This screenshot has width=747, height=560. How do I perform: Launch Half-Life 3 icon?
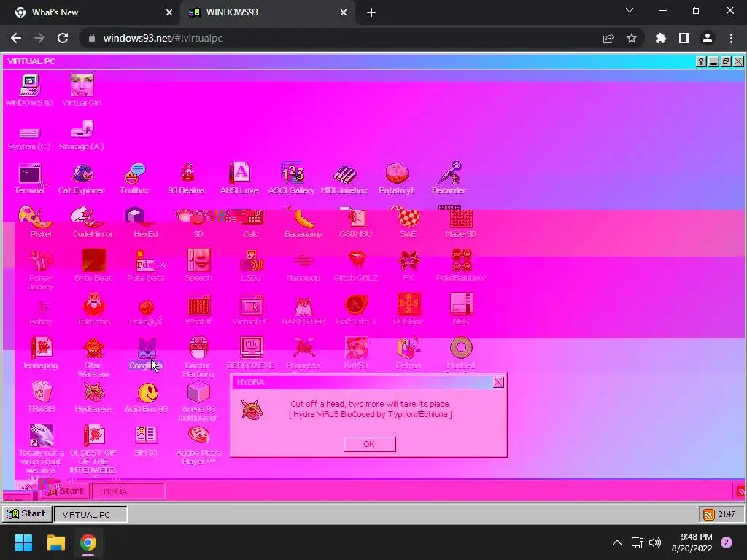[x=356, y=309]
